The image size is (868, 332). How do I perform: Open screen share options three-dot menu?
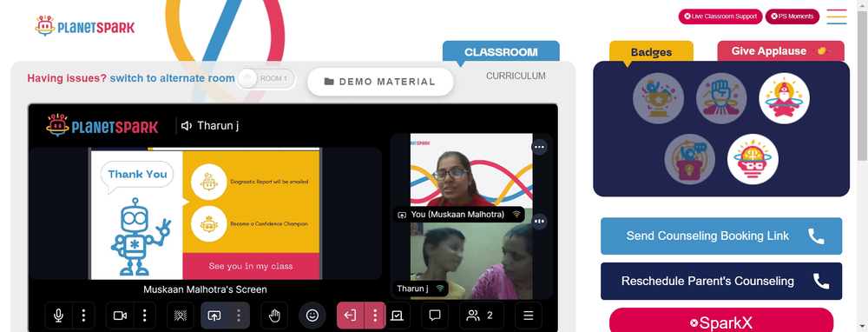pos(239,315)
